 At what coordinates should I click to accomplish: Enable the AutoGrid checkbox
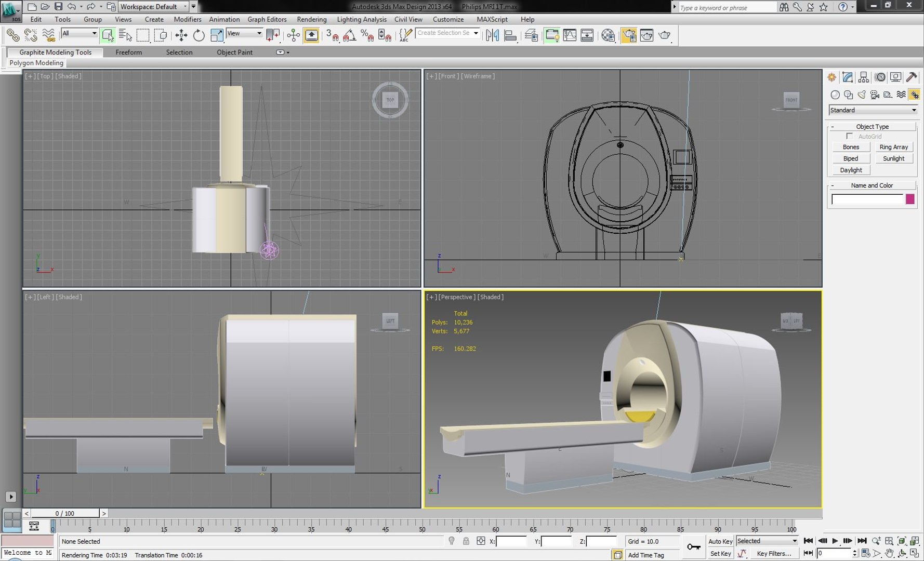coord(850,136)
